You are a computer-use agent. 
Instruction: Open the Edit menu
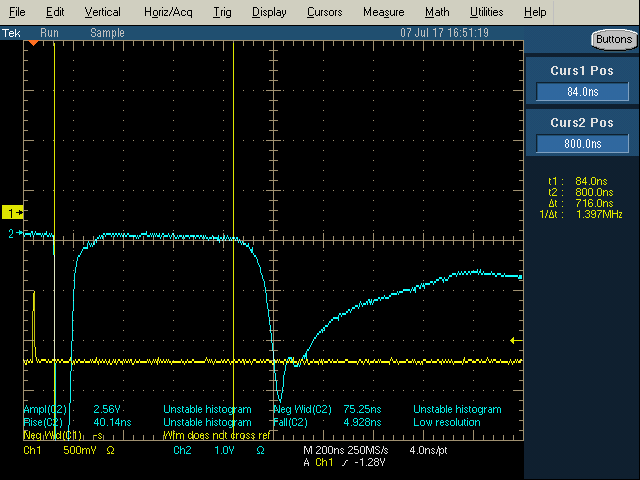click(55, 12)
